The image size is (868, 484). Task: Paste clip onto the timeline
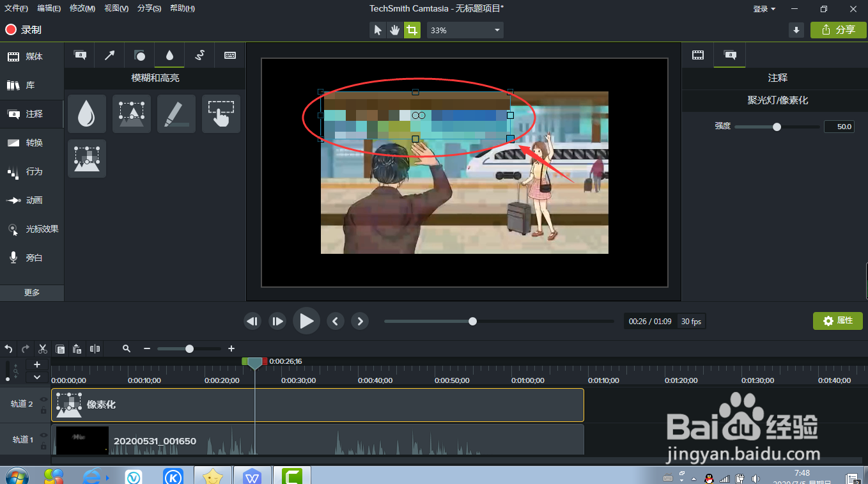pyautogui.click(x=77, y=348)
